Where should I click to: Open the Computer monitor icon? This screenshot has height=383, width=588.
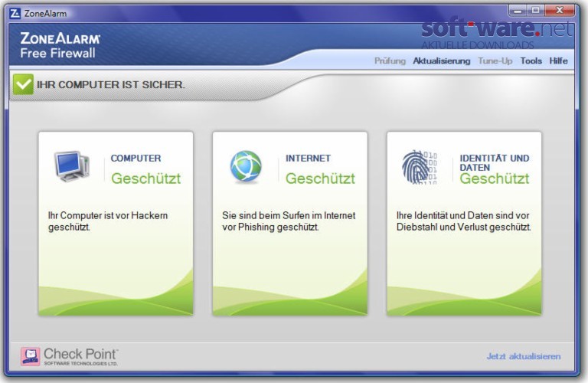click(x=72, y=166)
